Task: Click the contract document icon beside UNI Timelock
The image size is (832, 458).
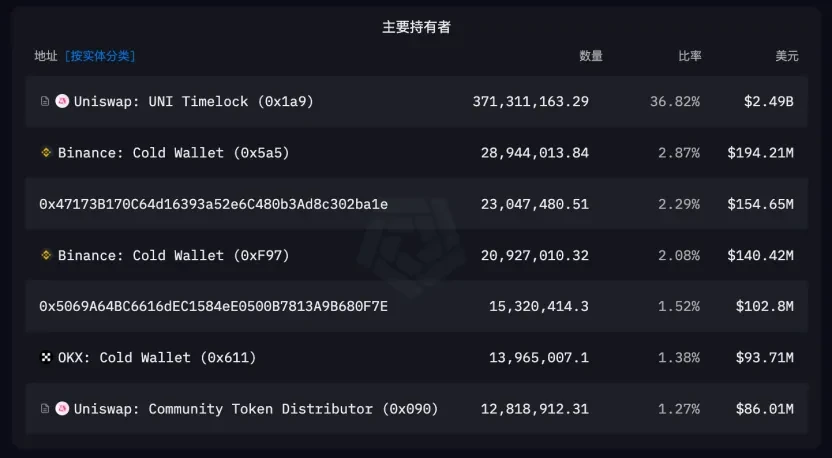Action: (x=44, y=102)
